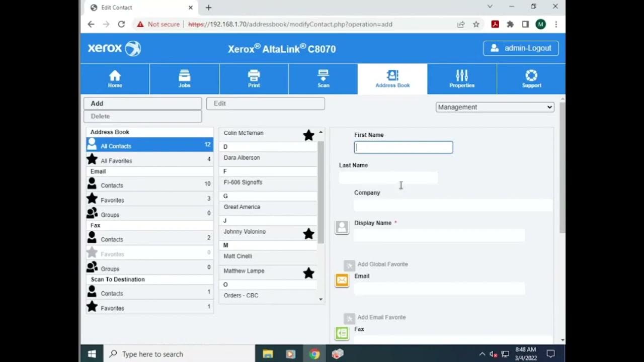This screenshot has width=644, height=362.
Task: Open the Print tab
Action: (254, 79)
